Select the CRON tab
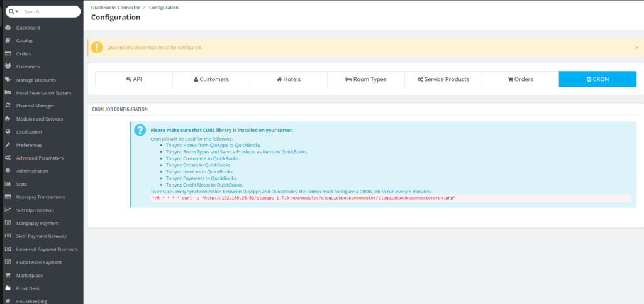The height and width of the screenshot is (304, 644). (597, 79)
